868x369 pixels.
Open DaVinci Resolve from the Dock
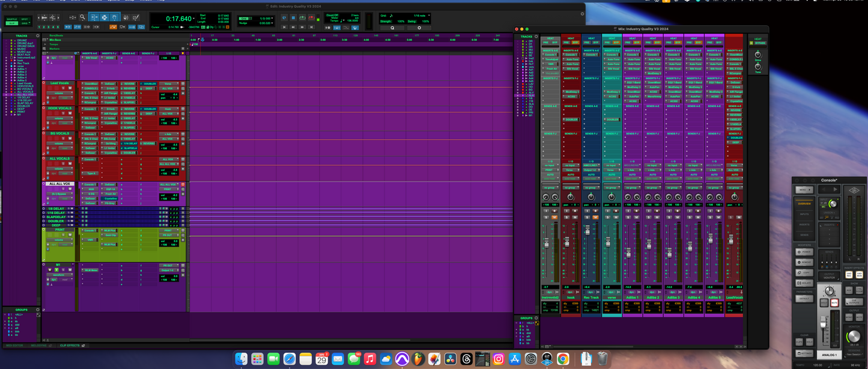450,359
